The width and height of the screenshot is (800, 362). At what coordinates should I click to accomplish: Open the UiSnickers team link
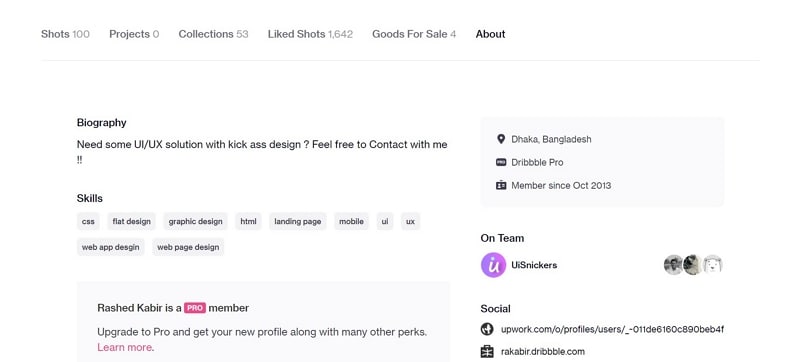coord(534,265)
